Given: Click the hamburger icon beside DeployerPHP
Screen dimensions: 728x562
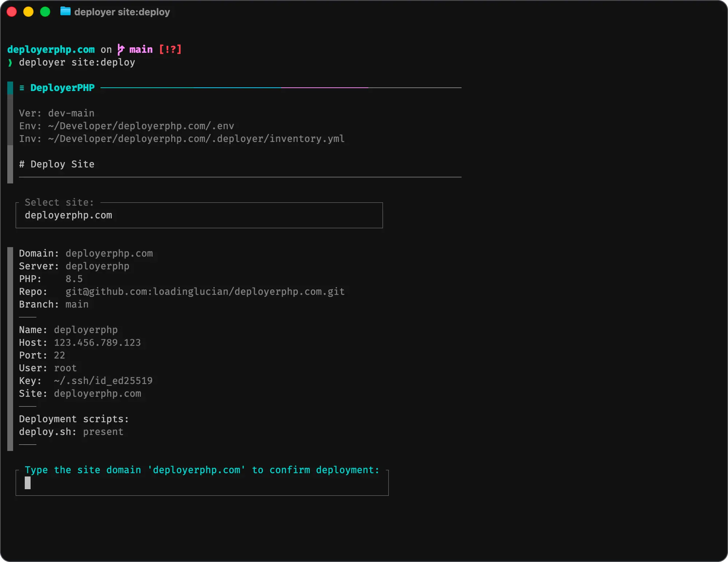Looking at the screenshot, I should point(21,88).
